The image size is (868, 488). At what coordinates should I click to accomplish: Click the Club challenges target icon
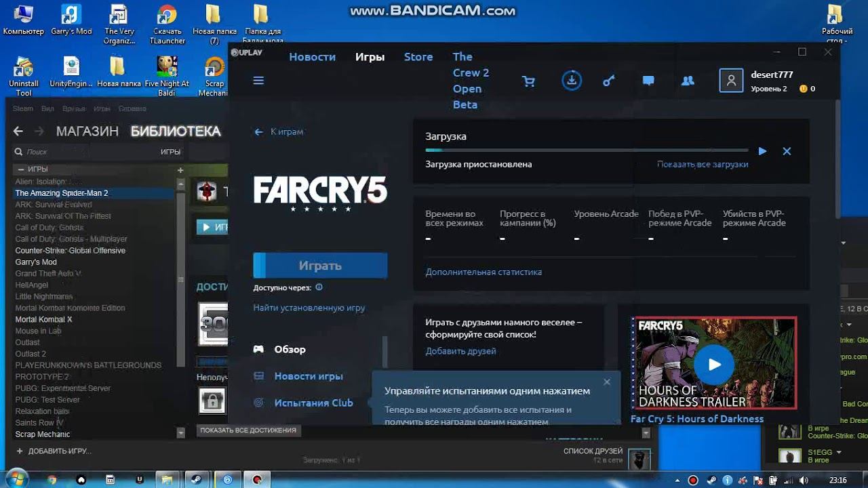[x=258, y=403]
